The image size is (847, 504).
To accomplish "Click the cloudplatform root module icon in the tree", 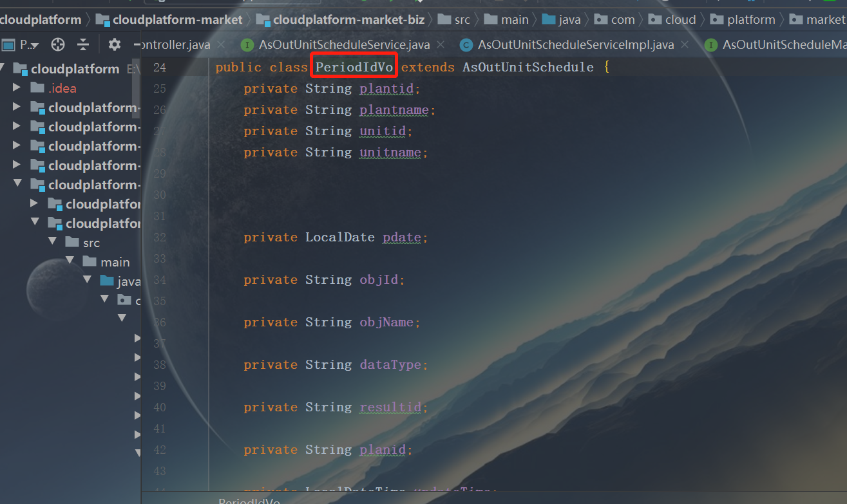I will (21, 69).
